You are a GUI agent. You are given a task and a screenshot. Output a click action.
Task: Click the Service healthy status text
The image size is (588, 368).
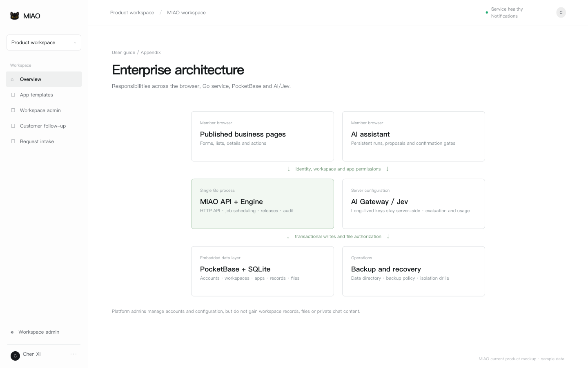[507, 9]
